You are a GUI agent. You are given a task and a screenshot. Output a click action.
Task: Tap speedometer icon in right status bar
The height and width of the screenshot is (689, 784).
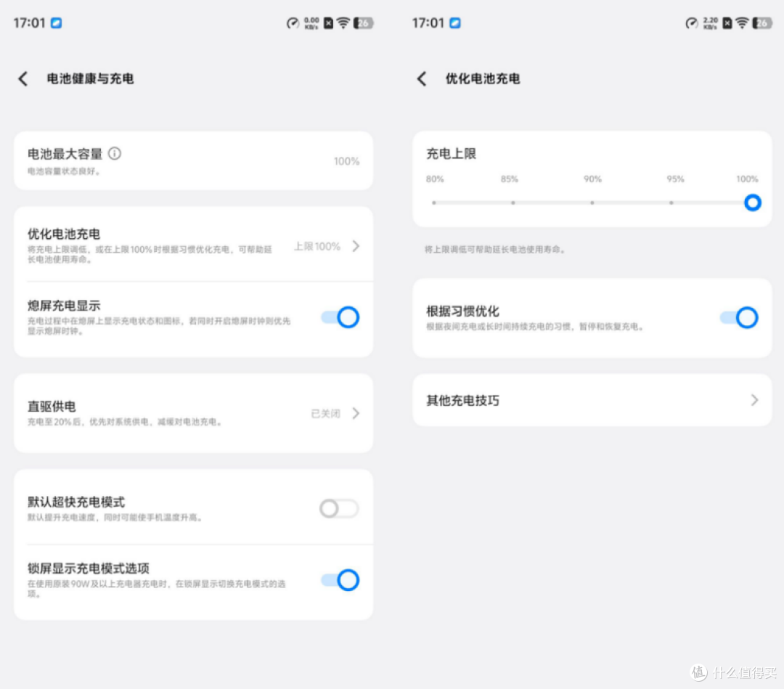692,23
